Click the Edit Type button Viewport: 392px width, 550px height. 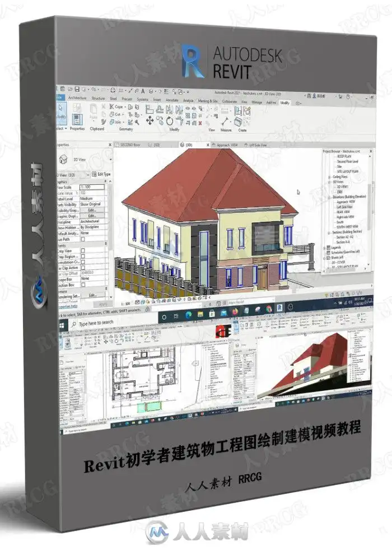tap(101, 174)
